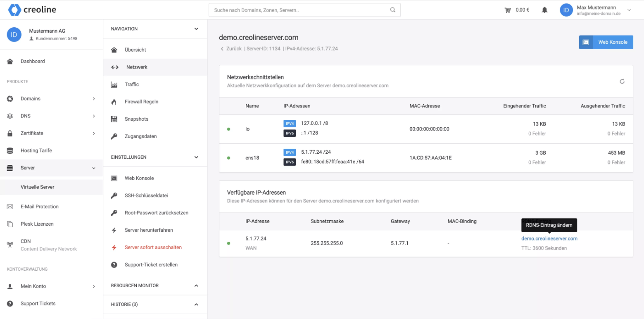Open the Netzwerk navigation item

tap(155, 67)
